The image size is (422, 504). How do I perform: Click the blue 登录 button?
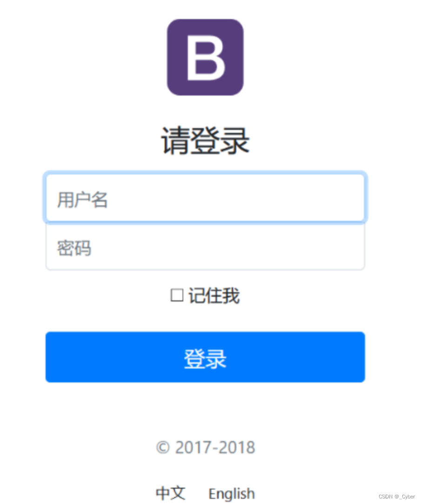point(205,357)
